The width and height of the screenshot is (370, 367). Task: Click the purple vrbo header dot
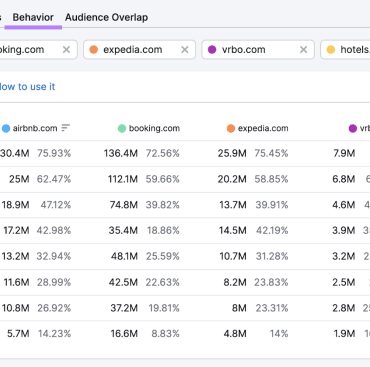(x=353, y=128)
